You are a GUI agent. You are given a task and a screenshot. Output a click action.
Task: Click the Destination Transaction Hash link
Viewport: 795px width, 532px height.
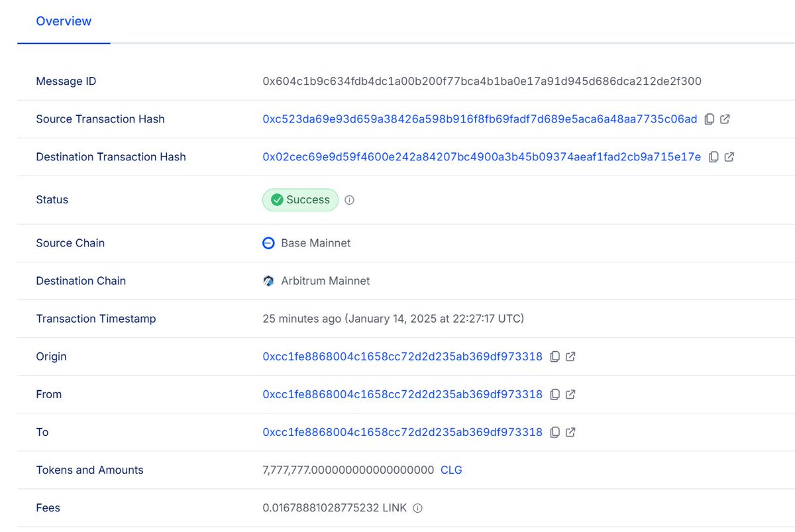coord(482,157)
